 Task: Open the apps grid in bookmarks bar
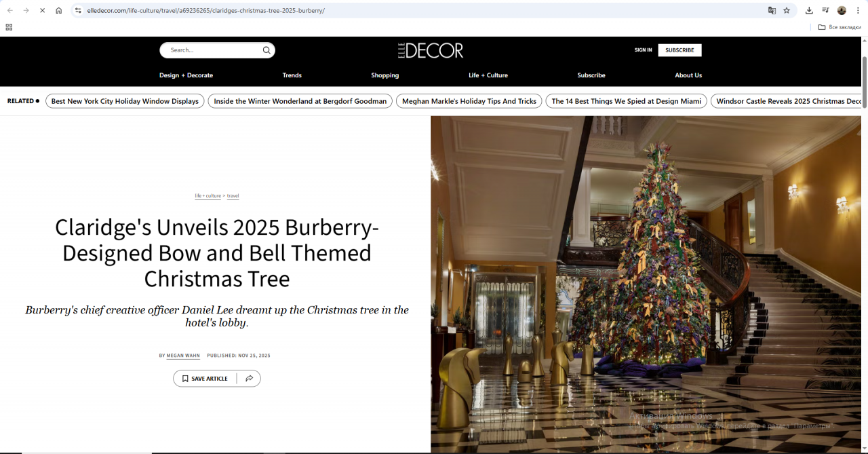coord(9,27)
